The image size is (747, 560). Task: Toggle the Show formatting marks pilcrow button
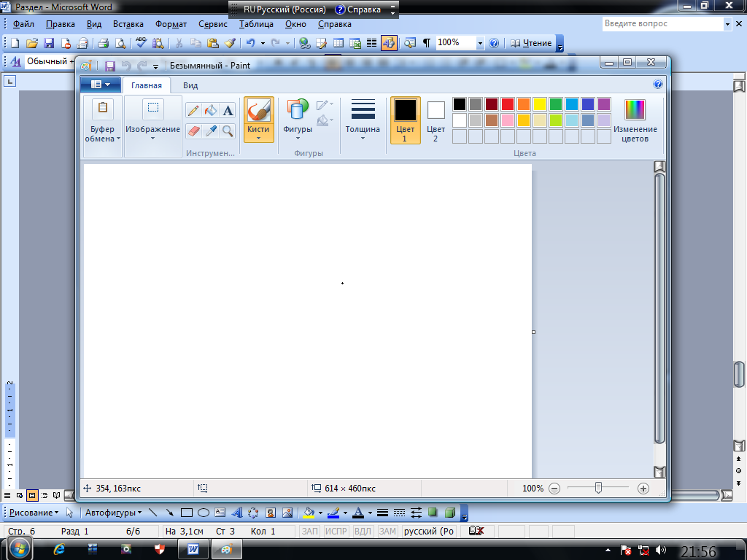pyautogui.click(x=427, y=43)
